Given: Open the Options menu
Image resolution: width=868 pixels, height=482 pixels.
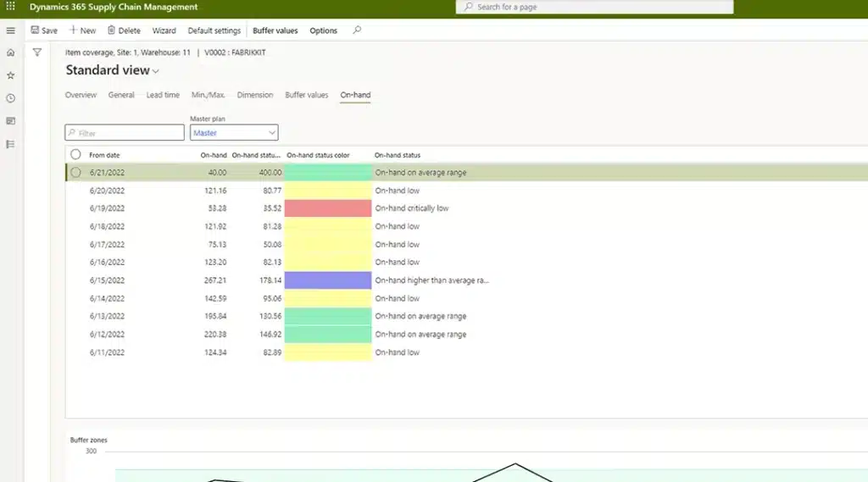Looking at the screenshot, I should (x=323, y=30).
